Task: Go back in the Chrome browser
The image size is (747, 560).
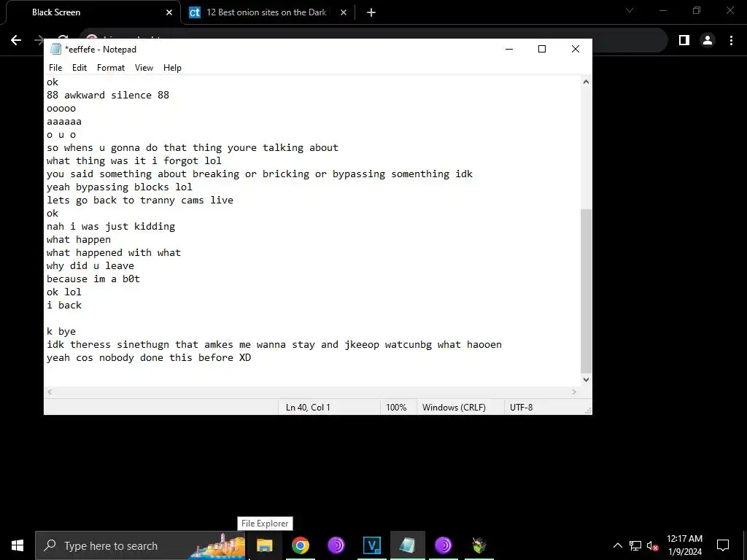Action: tap(16, 40)
